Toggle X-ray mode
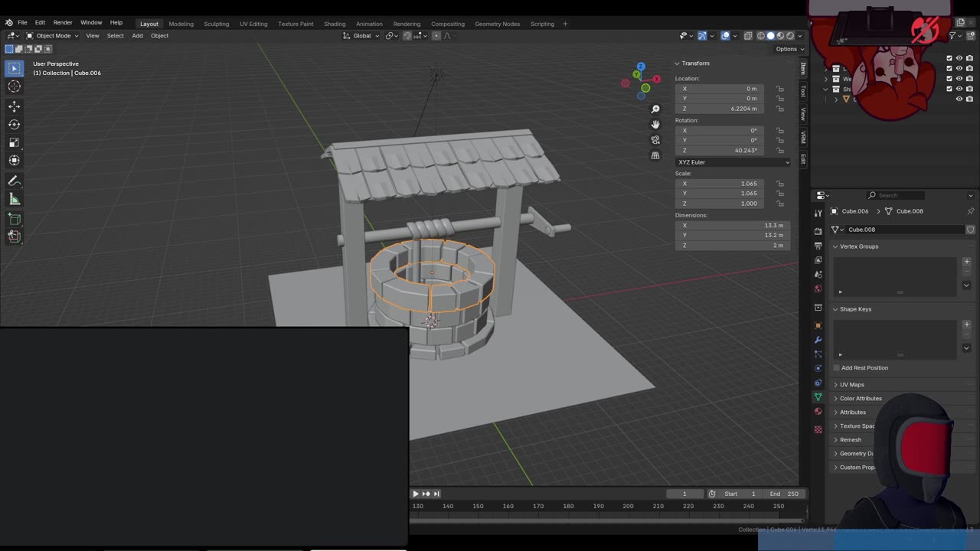This screenshot has width=980, height=551. [x=748, y=35]
